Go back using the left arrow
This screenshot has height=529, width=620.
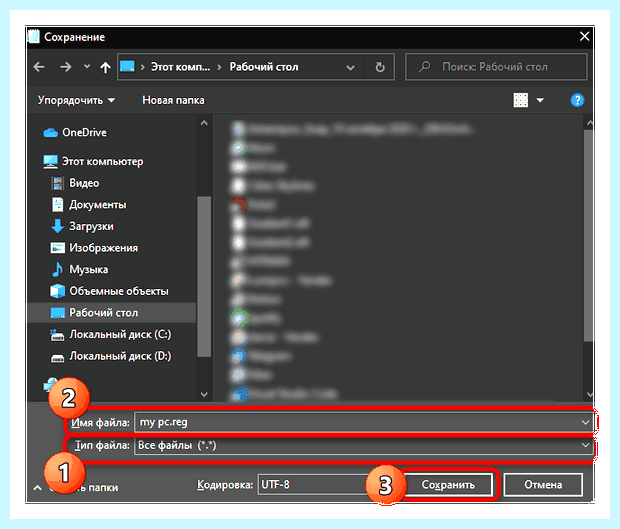pyautogui.click(x=39, y=67)
